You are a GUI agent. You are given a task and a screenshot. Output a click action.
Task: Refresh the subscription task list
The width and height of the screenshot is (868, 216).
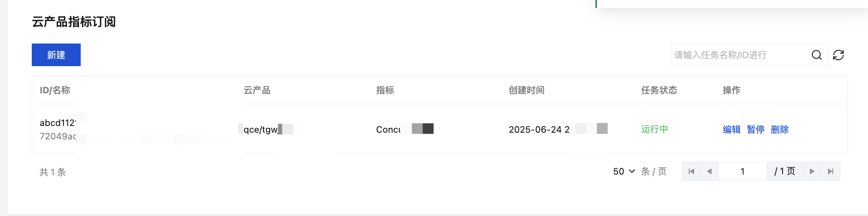tap(838, 55)
